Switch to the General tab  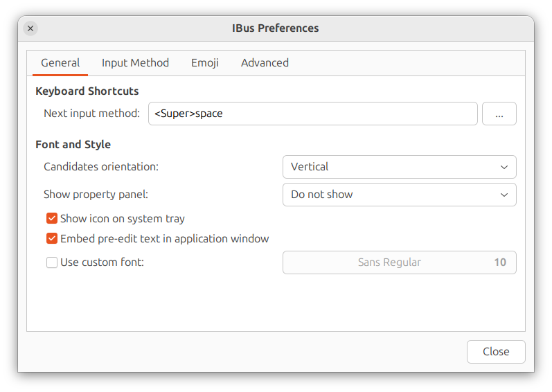pos(60,62)
